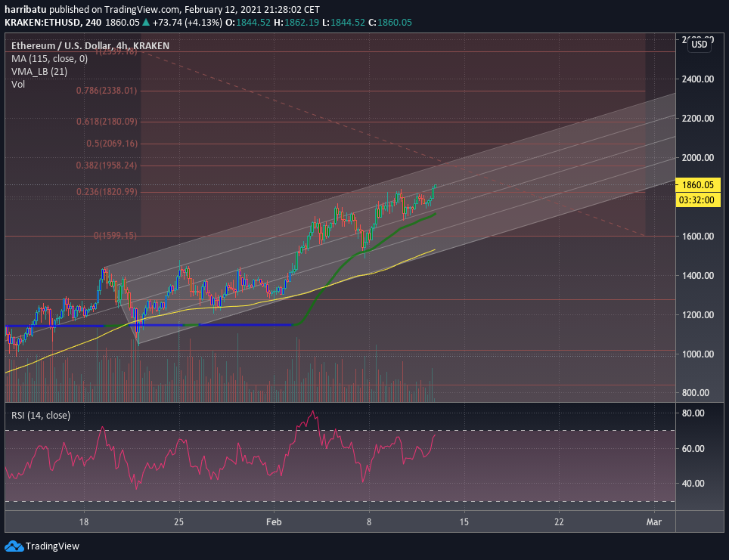Viewport: 729px width, 560px height.
Task: Click the high value H:1862.19 in header
Action: tap(296, 23)
